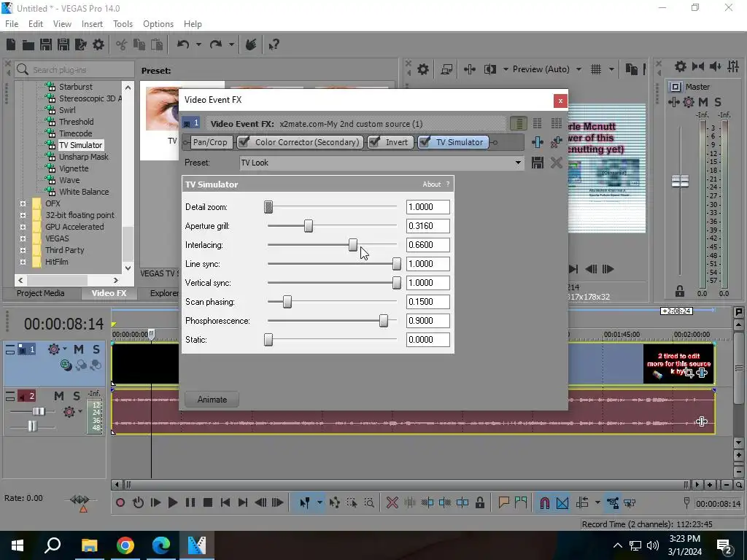
Task: Click the red X delete icon in edit toolbar
Action: point(392,502)
